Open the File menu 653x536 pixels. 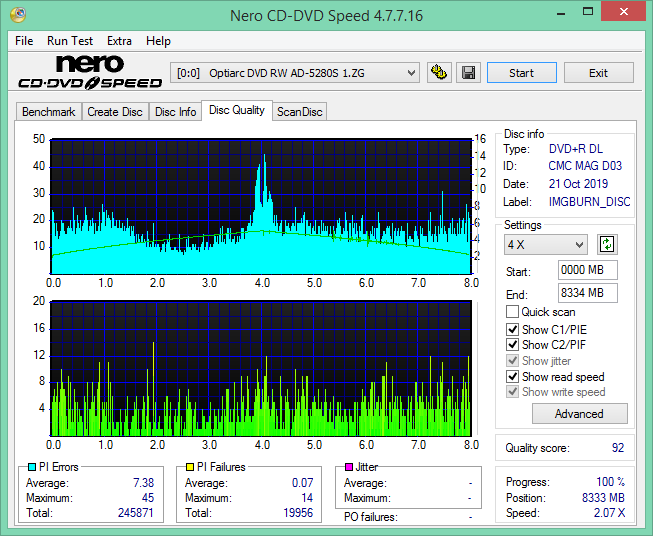24,41
